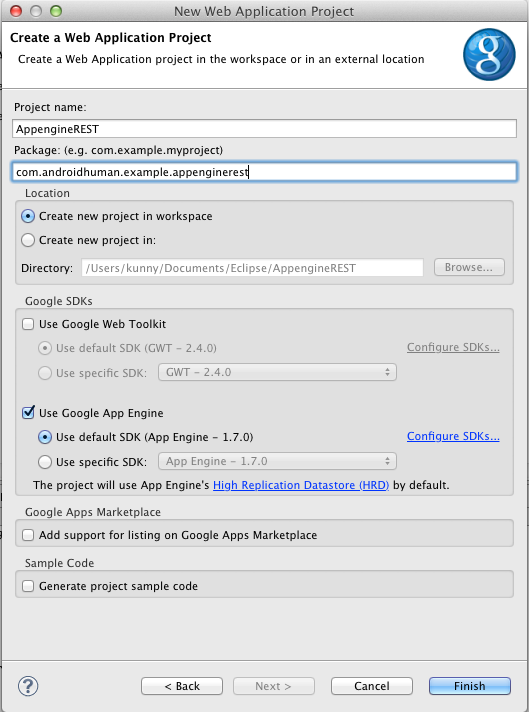Check Add support for Google Apps Marketplace
The image size is (529, 712).
point(28,535)
